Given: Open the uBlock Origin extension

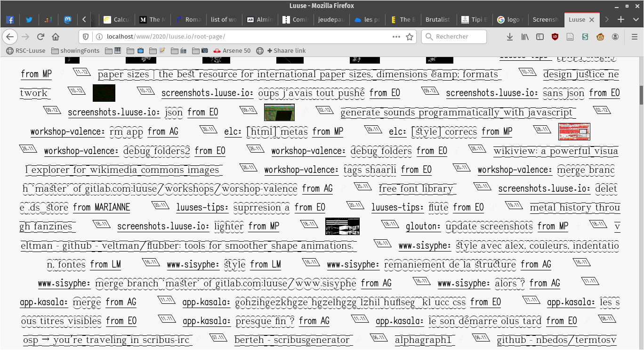Looking at the screenshot, I should 555,37.
